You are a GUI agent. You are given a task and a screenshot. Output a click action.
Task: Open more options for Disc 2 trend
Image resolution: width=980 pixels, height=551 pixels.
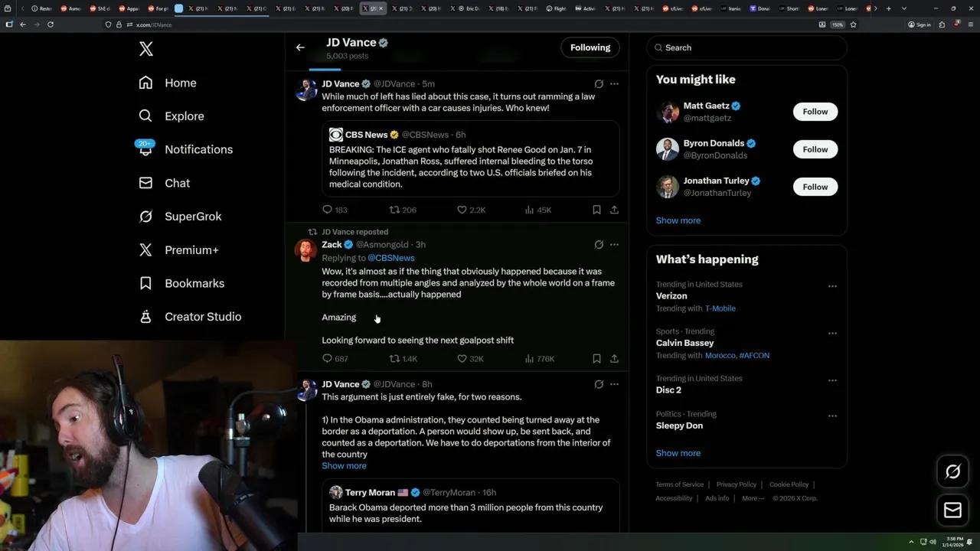point(832,380)
